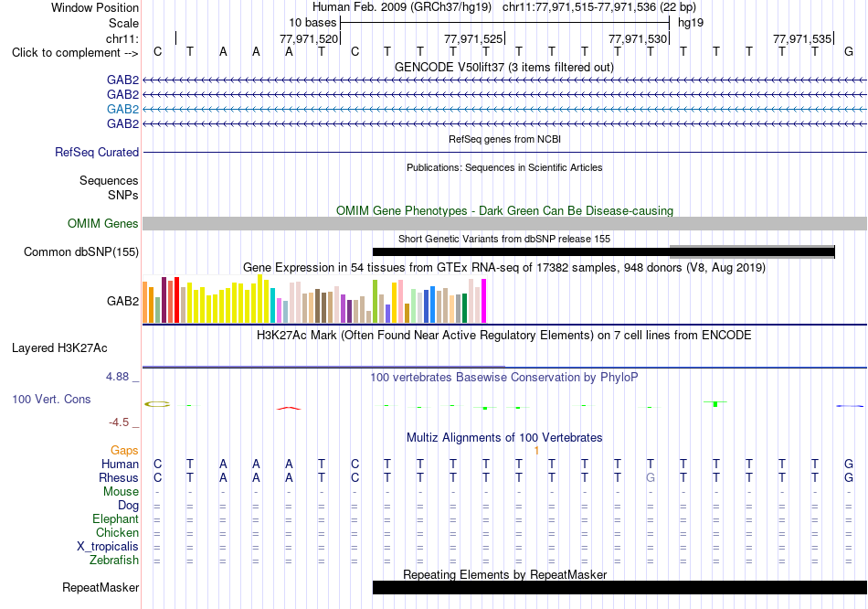This screenshot has width=868, height=609.
Task: Click the chr11:77,971,515-77,971,536 header text
Action: tap(599, 7)
